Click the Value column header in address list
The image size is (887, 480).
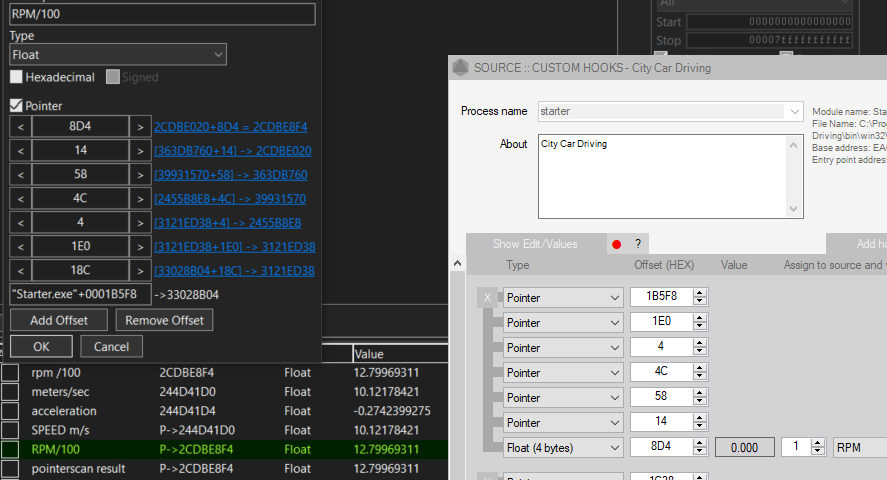coord(400,354)
